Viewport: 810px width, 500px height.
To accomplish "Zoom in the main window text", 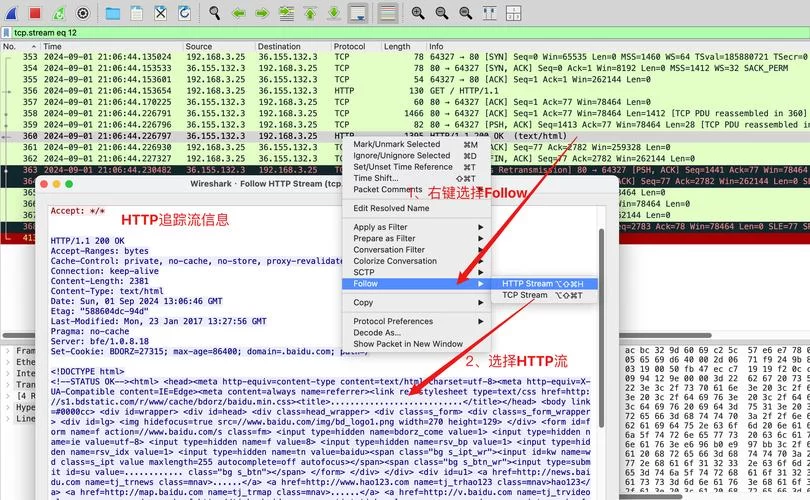I will coord(417,13).
